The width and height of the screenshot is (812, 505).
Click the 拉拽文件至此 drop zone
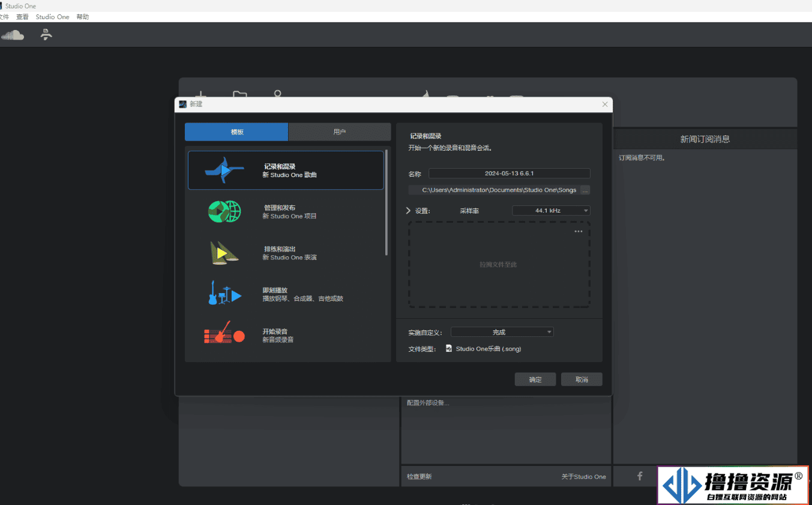click(499, 265)
